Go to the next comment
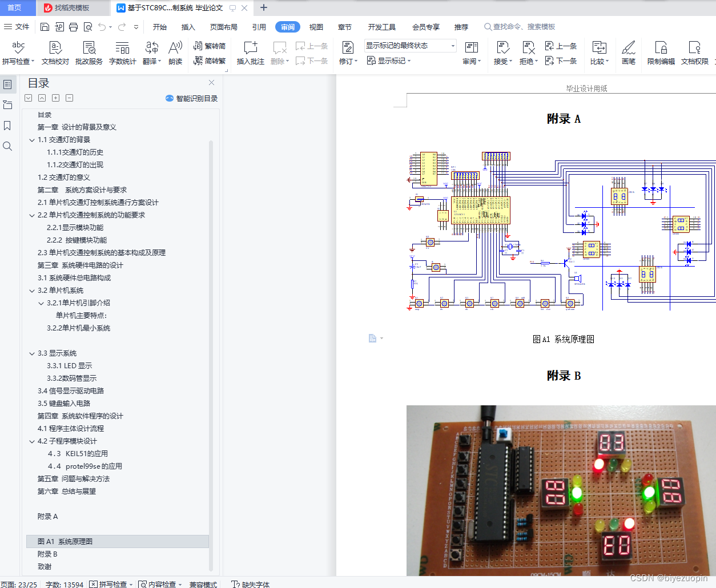 click(312, 61)
